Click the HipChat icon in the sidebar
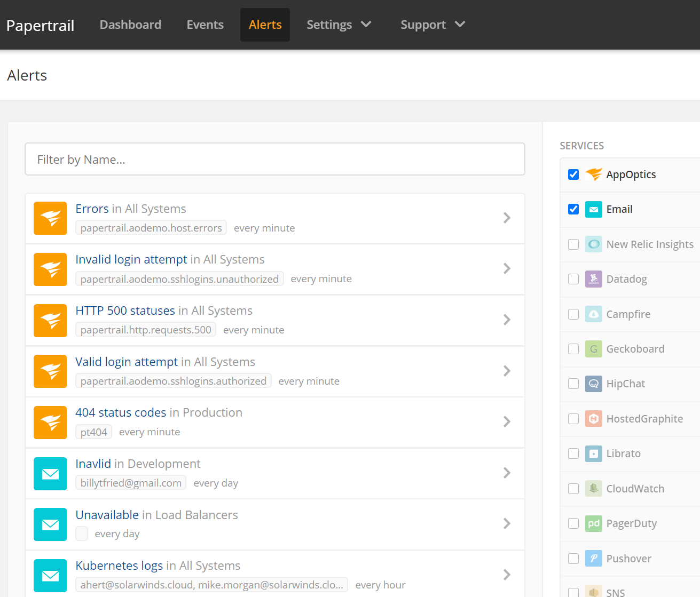The height and width of the screenshot is (597, 700). [594, 383]
